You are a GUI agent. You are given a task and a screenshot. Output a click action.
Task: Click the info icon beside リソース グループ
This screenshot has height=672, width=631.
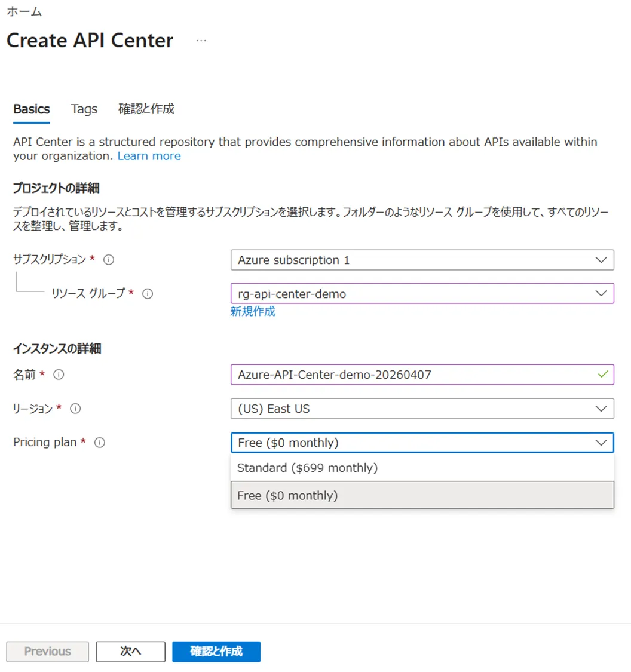(148, 293)
